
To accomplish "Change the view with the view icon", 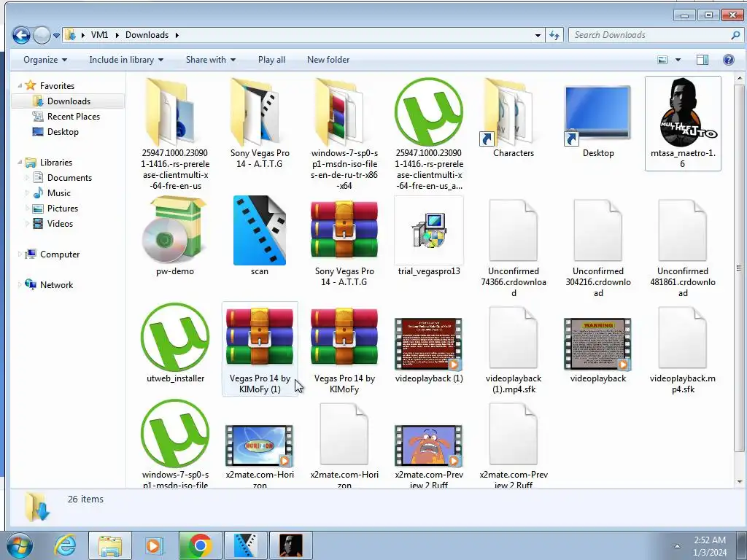I will pos(662,60).
